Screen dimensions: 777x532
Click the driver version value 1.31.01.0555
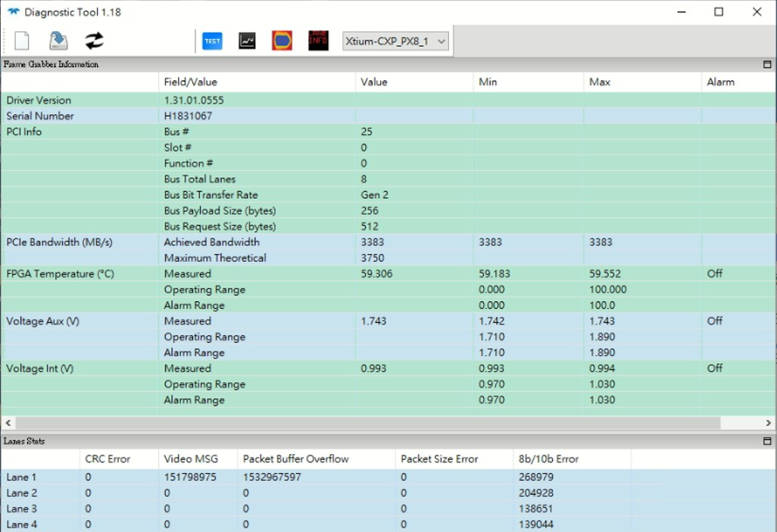194,100
